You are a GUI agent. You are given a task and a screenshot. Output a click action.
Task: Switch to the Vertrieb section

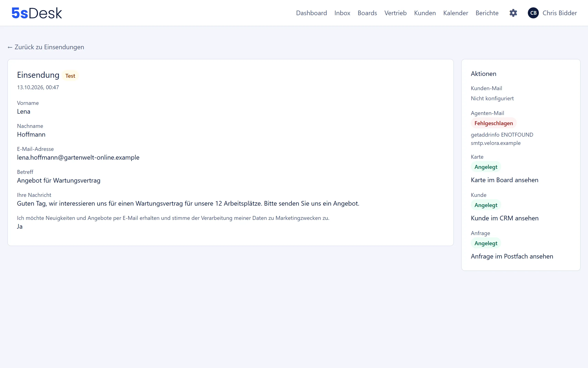pos(395,13)
